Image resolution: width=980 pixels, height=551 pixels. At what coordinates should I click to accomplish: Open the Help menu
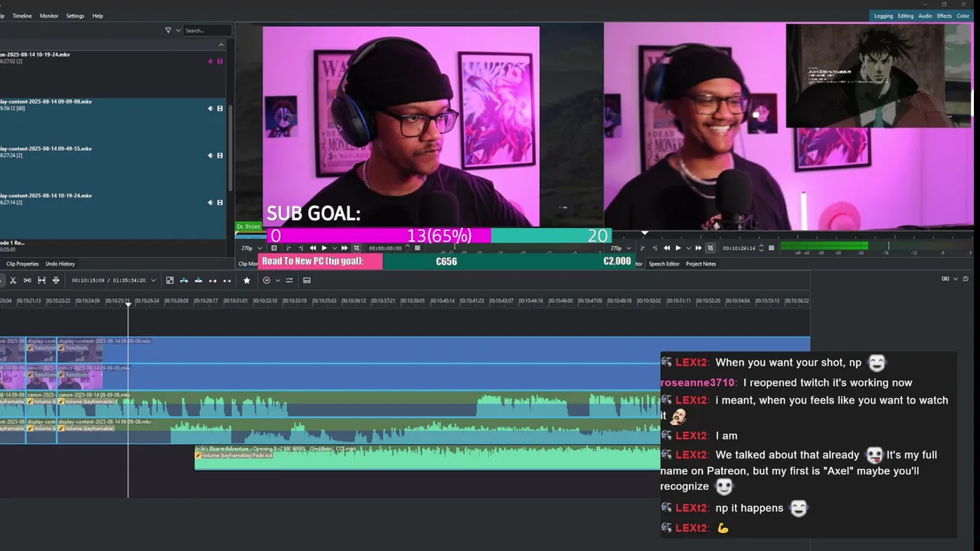pyautogui.click(x=97, y=15)
